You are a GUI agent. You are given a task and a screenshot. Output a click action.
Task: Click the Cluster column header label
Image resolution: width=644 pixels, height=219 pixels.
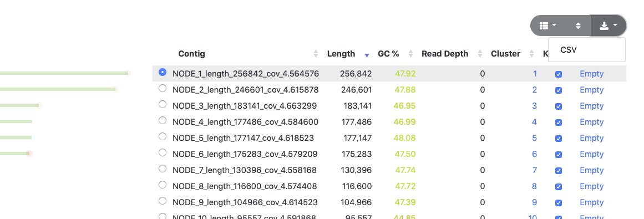click(x=505, y=53)
